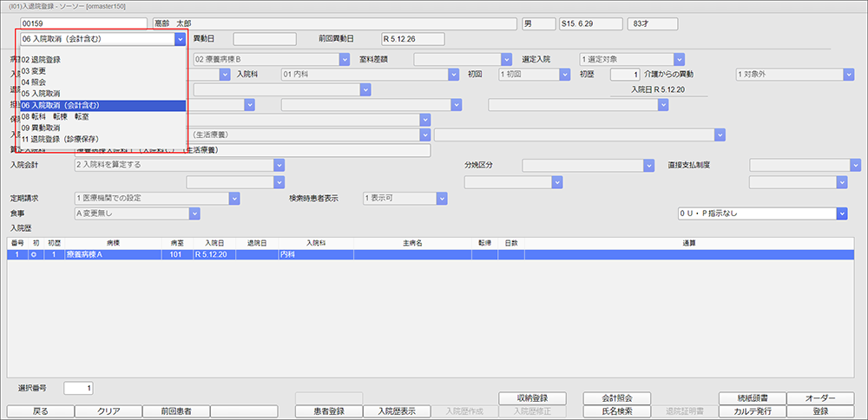Open the 食事 'A 変更無し' dropdown
This screenshot has width=868, height=420.
[x=194, y=213]
